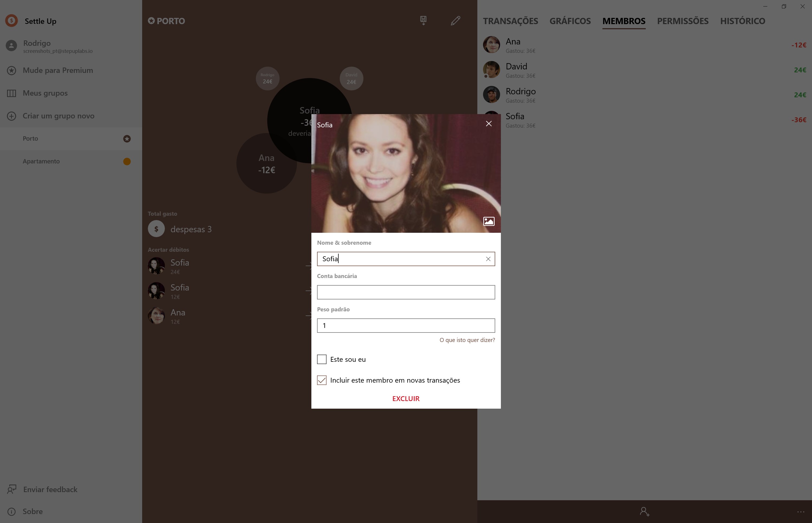Screen dimensions: 812x523
Task: Minimize the Settle Up window
Action: click(x=765, y=7)
